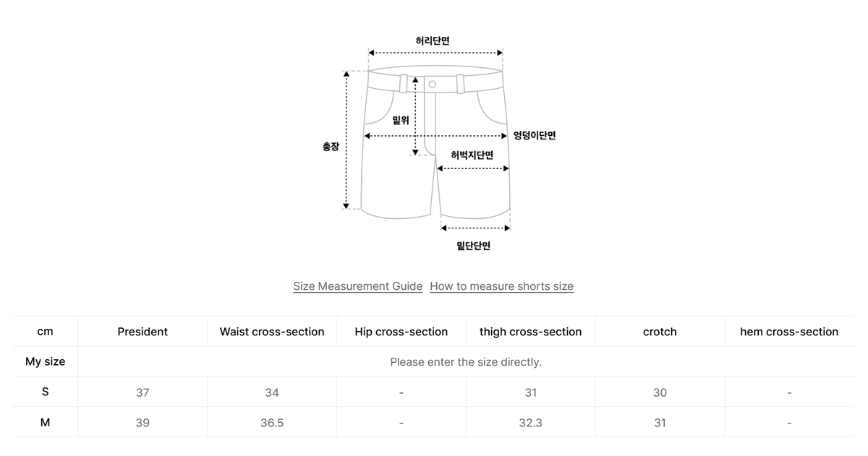
Task: Select the President column header
Action: (142, 332)
